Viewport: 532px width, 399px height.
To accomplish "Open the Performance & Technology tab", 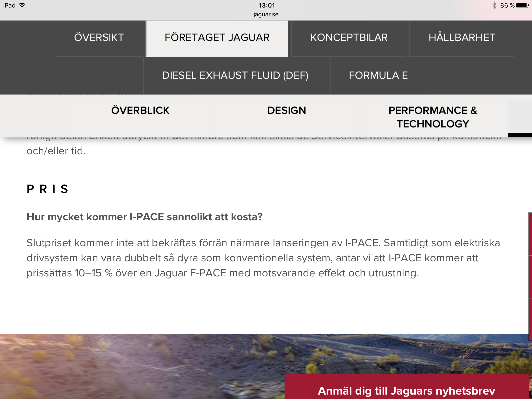I will [433, 117].
